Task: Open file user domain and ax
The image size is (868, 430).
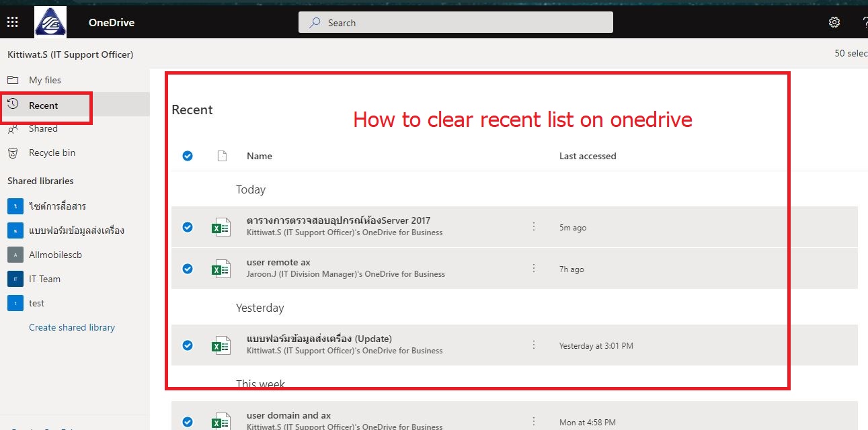Action: (288, 415)
